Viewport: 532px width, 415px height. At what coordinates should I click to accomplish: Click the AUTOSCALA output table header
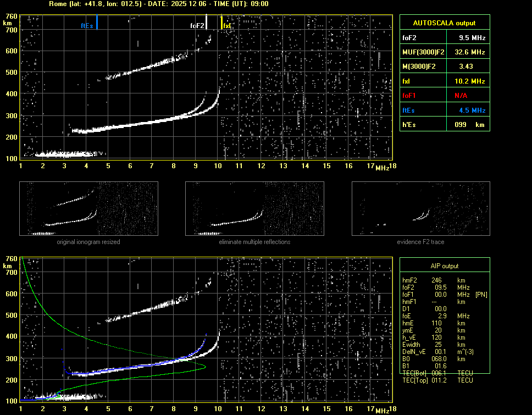(444, 23)
